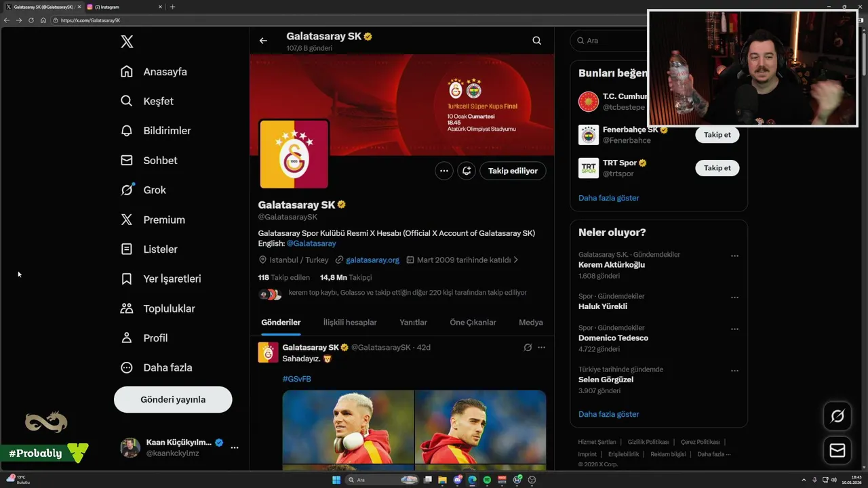Open the Windows Start menu

click(336, 480)
